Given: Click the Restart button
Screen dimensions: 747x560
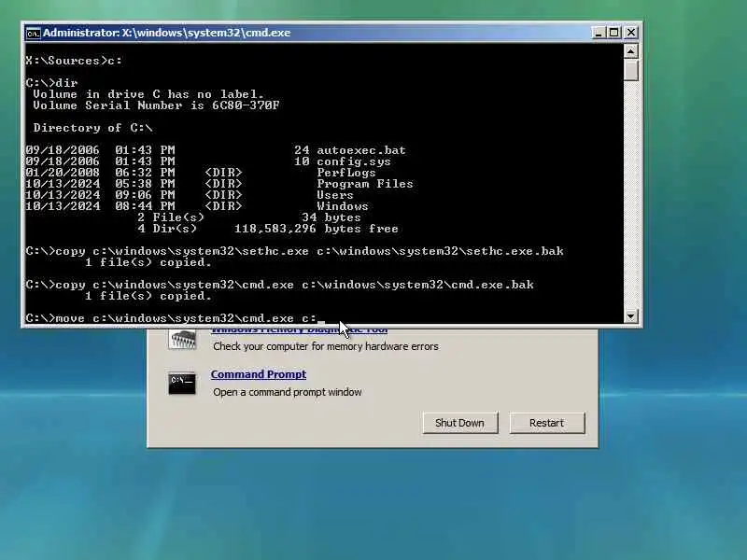Looking at the screenshot, I should 547,423.
